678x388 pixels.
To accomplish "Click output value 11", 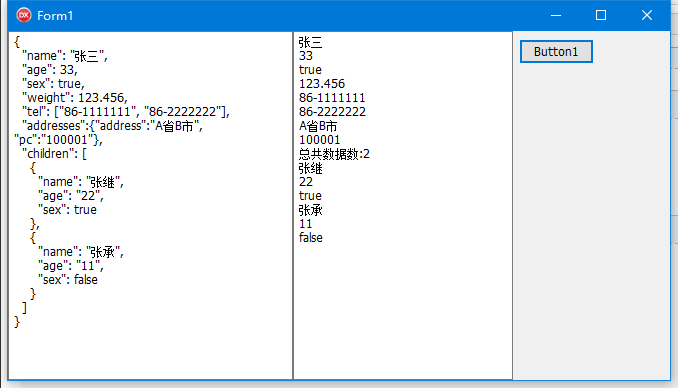I will [x=305, y=224].
